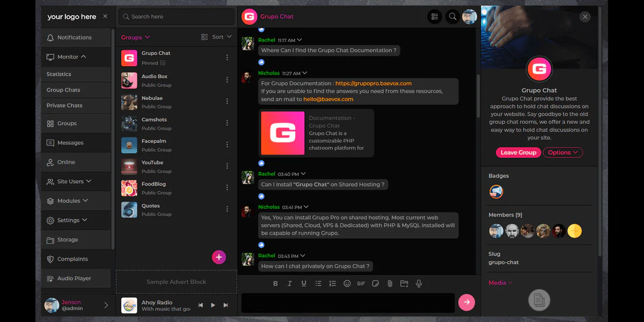Open options for the Facepalm group

point(227,144)
